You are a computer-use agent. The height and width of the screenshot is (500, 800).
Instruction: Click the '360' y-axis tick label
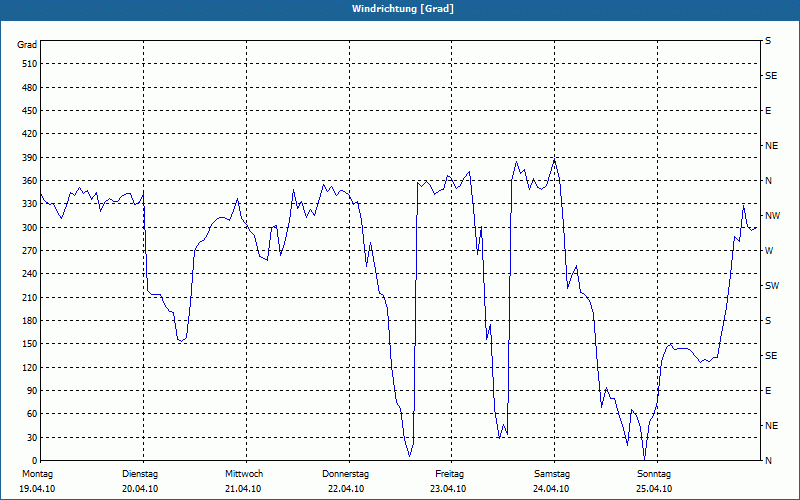pos(30,181)
